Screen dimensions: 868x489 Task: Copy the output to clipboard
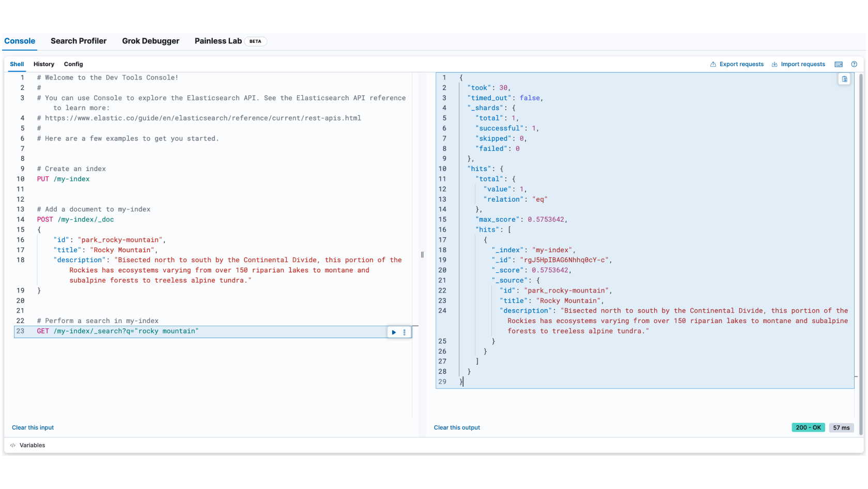click(844, 79)
